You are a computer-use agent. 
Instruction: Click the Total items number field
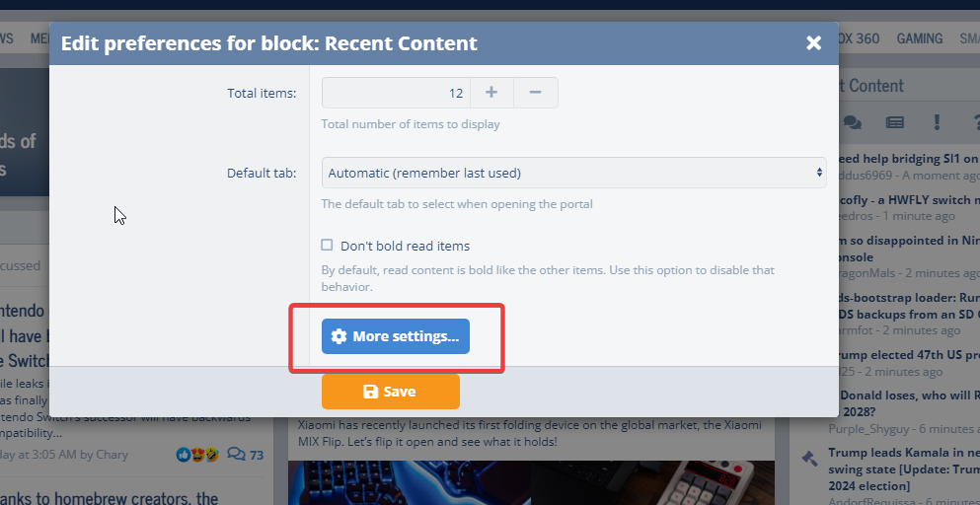(397, 93)
